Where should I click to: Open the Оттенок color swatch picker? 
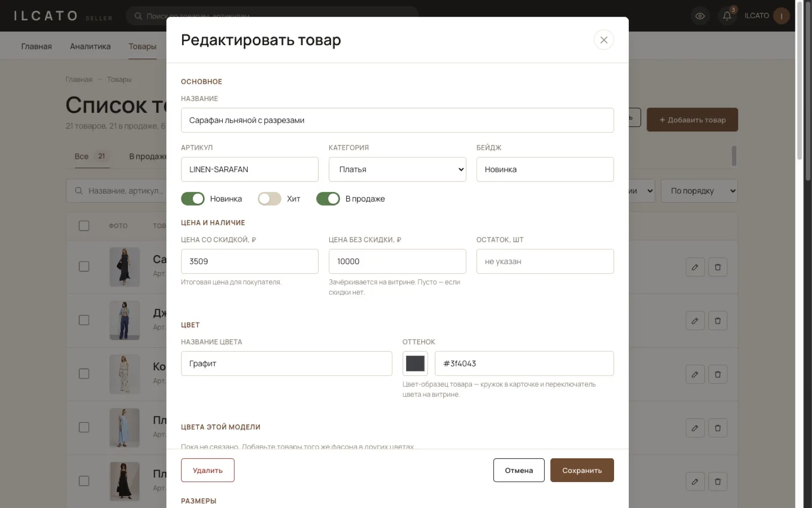[x=415, y=363]
